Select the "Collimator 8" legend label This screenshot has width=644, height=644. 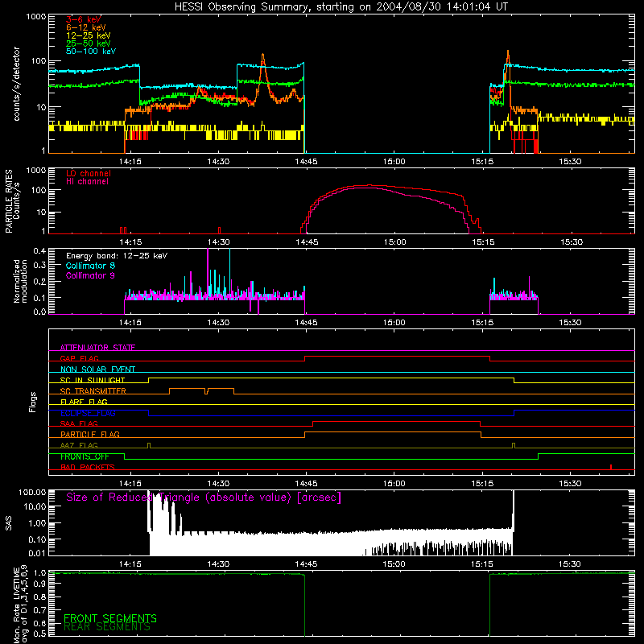pyautogui.click(x=90, y=266)
